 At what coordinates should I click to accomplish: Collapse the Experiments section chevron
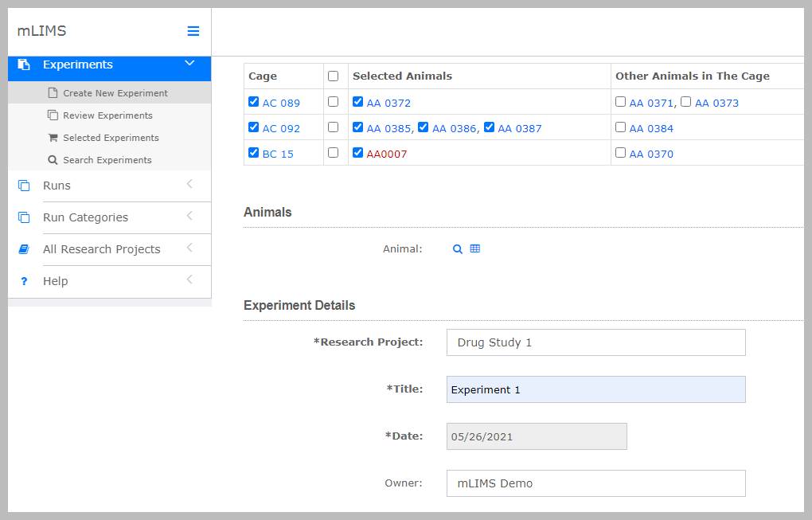189,64
